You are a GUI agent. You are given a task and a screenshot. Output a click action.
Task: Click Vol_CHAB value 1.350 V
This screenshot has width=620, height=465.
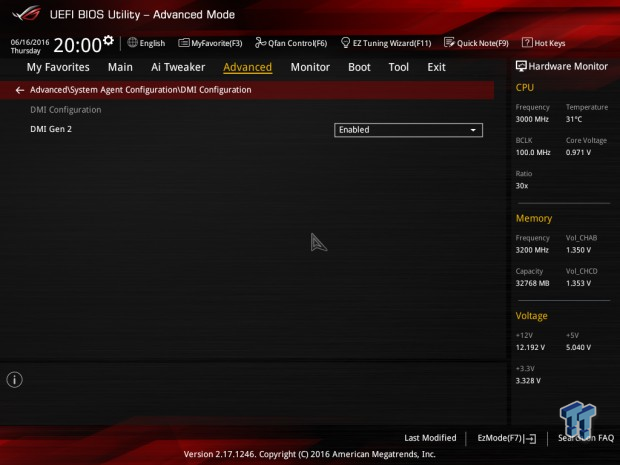578,250
